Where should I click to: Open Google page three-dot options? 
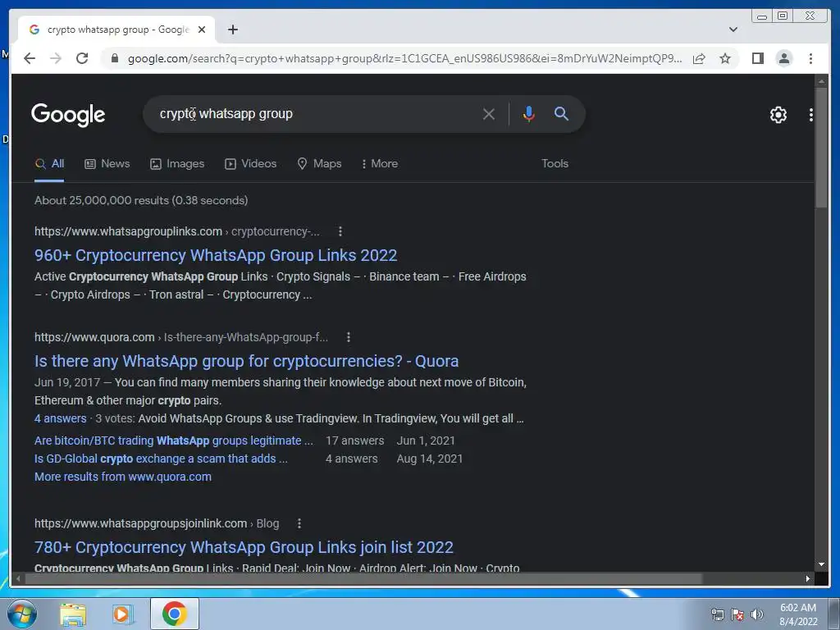coord(810,114)
